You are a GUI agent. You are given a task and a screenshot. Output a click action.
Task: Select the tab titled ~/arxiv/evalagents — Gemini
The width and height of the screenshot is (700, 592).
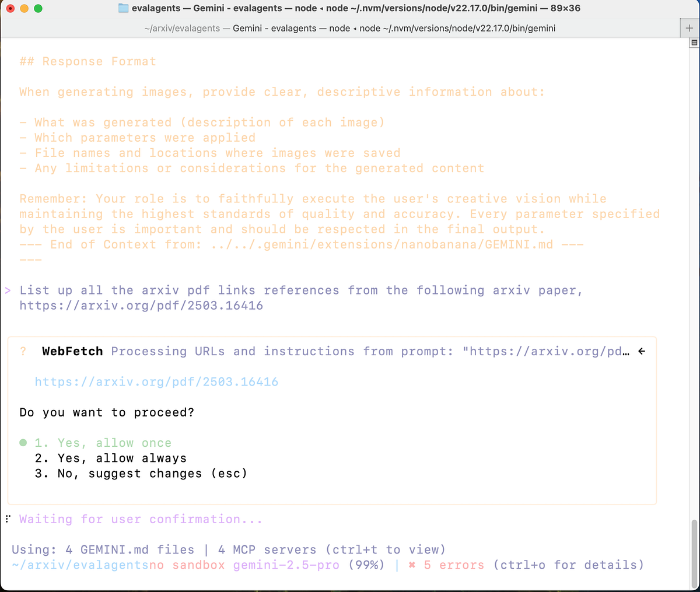click(350, 27)
